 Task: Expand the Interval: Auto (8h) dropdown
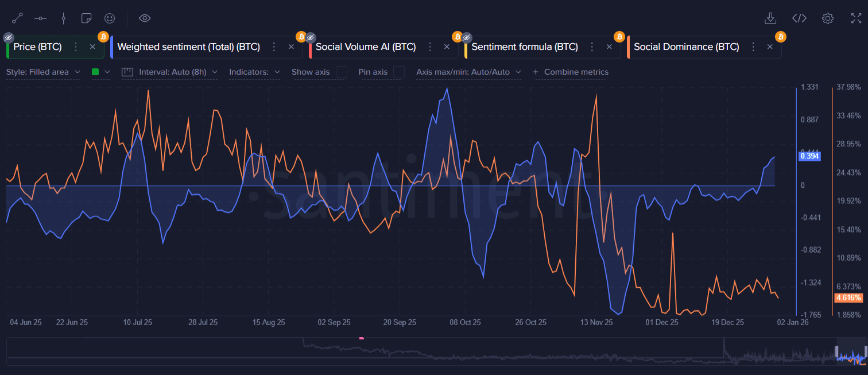(x=170, y=72)
